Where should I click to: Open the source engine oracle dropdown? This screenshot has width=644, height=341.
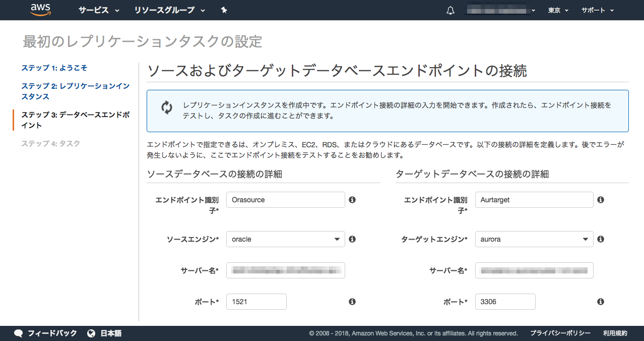pyautogui.click(x=285, y=239)
